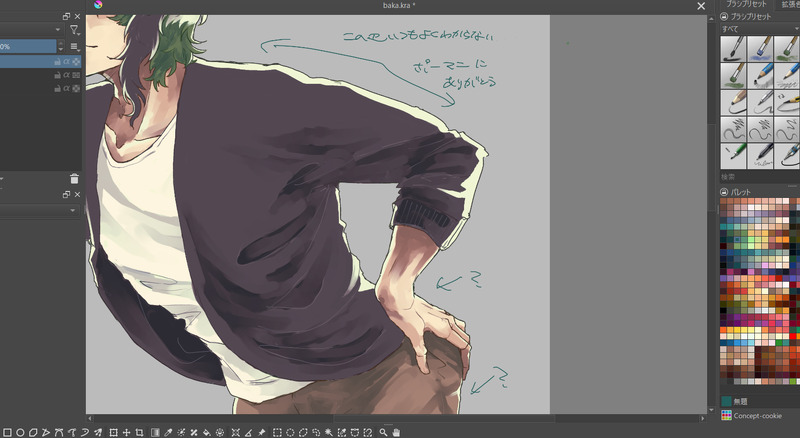
Task: Lock the ブラシプリセット docker header icon
Action: tap(724, 16)
